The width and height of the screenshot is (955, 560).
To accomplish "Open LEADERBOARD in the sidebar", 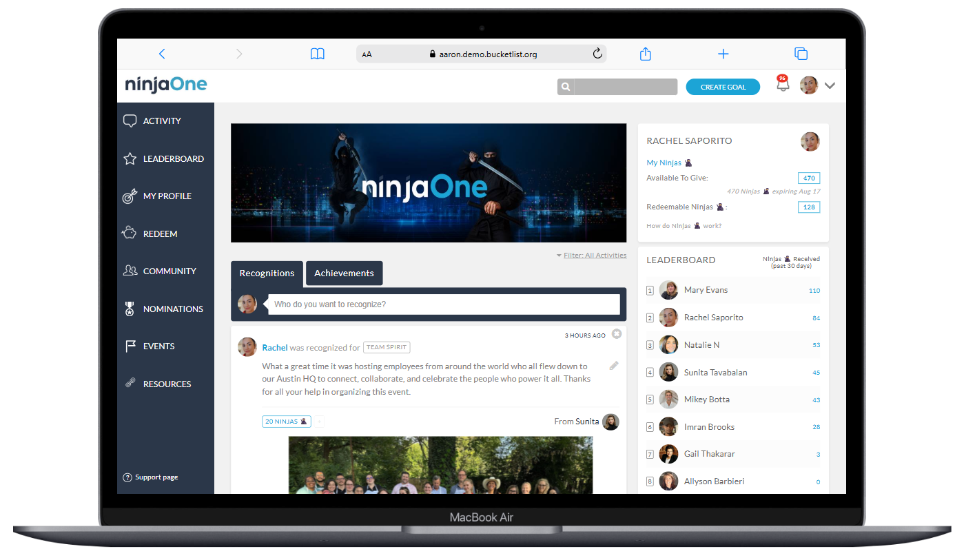I will (163, 159).
